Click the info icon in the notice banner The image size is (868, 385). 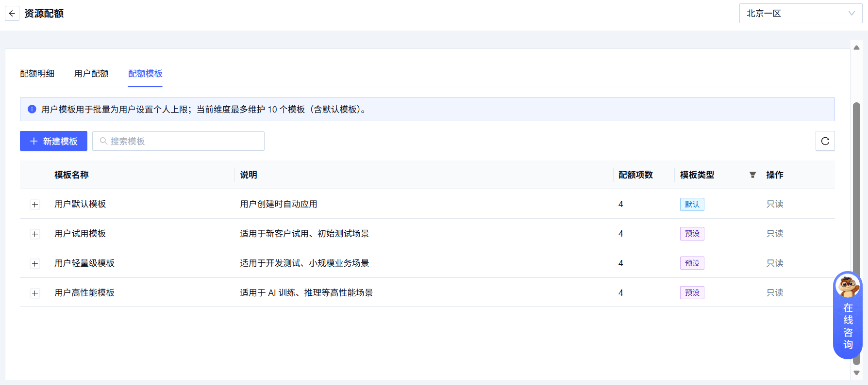[x=32, y=109]
